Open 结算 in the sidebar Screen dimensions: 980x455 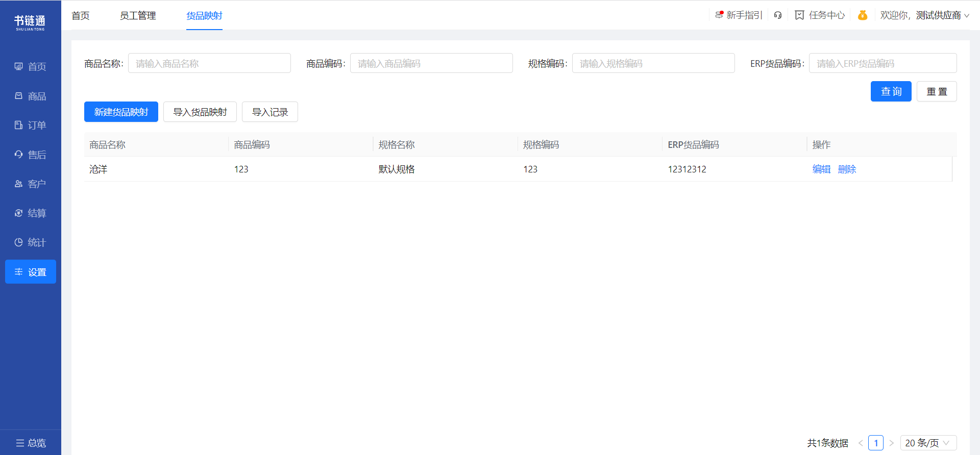[31, 213]
